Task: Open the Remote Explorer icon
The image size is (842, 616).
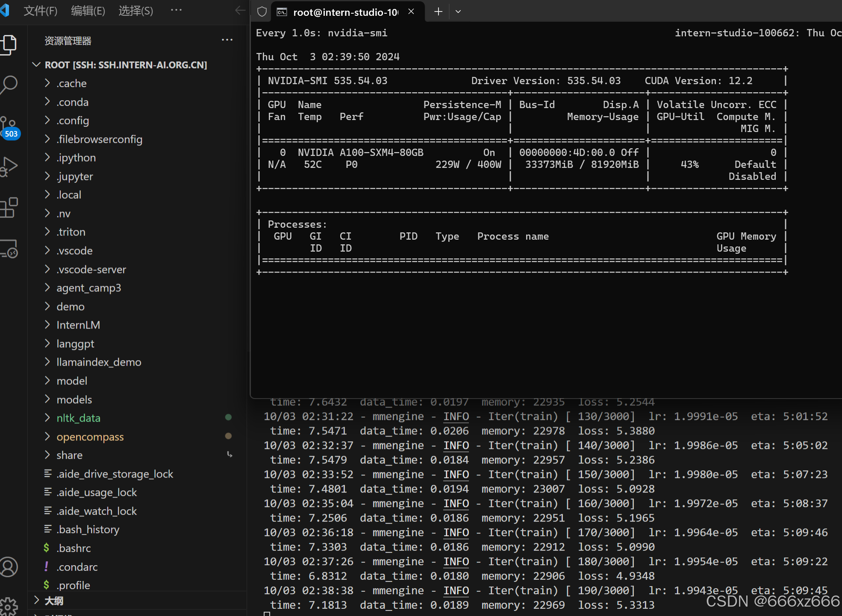Action: [9, 249]
